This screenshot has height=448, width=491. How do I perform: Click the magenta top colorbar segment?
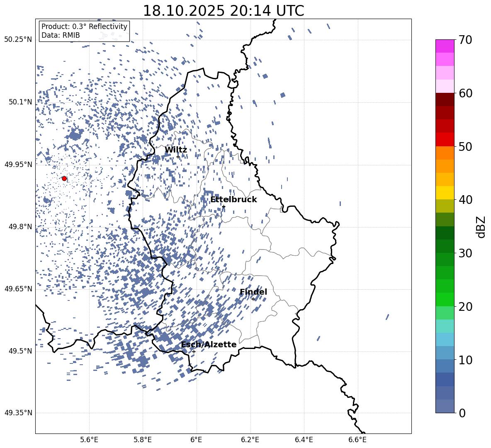[x=445, y=46]
